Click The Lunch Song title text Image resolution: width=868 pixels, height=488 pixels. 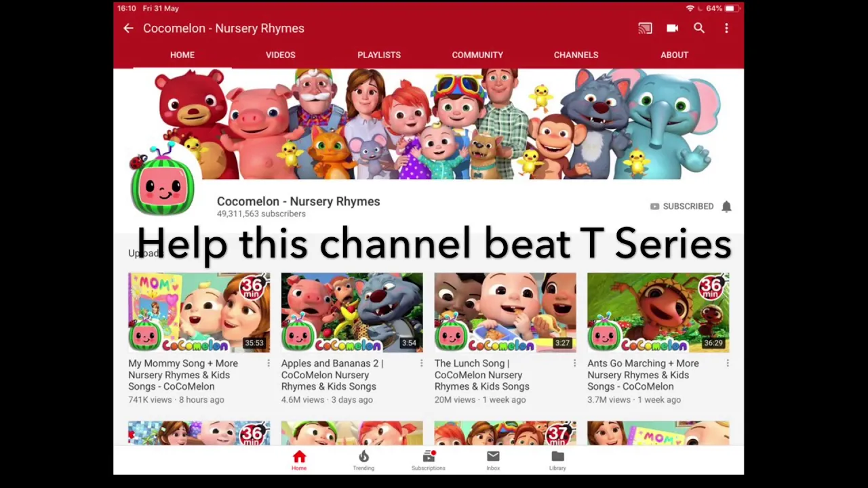pyautogui.click(x=482, y=375)
